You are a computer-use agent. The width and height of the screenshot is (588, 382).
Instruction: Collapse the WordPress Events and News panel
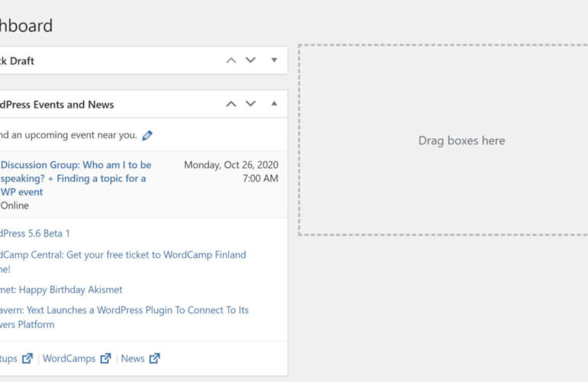(x=274, y=104)
